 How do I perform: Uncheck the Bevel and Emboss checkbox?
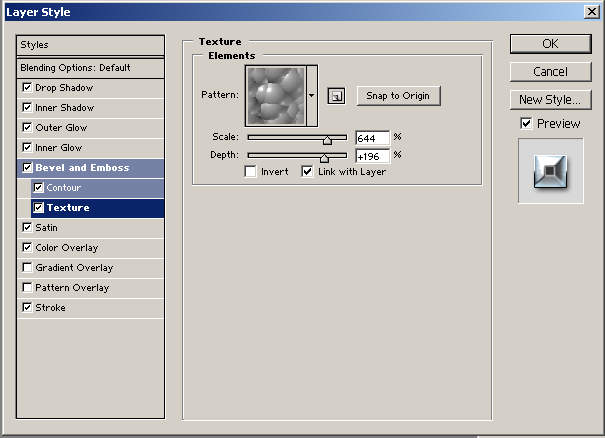pos(27,167)
